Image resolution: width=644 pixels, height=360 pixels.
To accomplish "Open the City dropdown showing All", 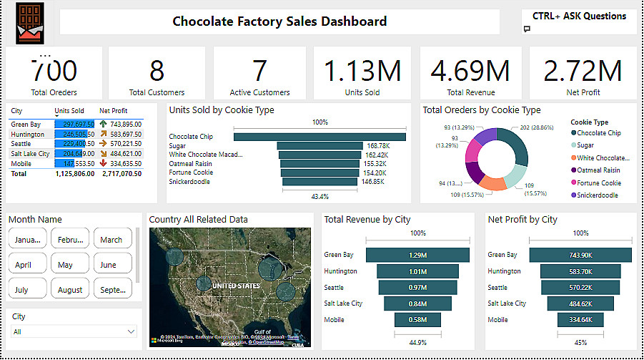I will pos(74,331).
